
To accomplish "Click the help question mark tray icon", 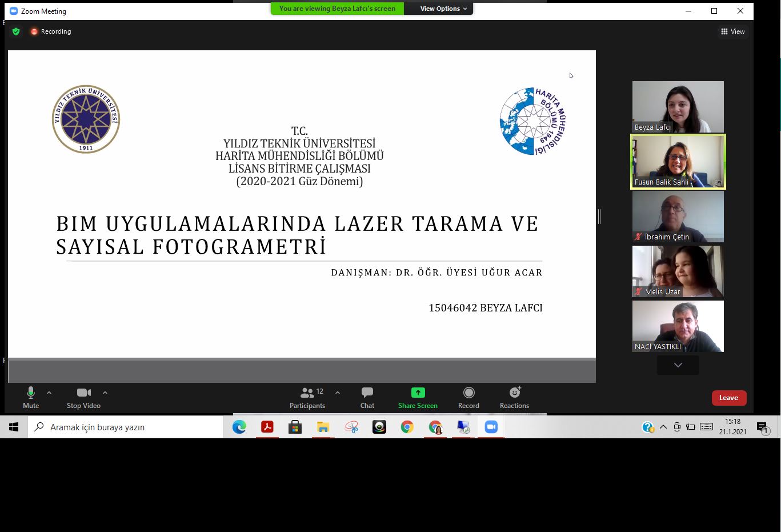I will tap(647, 427).
